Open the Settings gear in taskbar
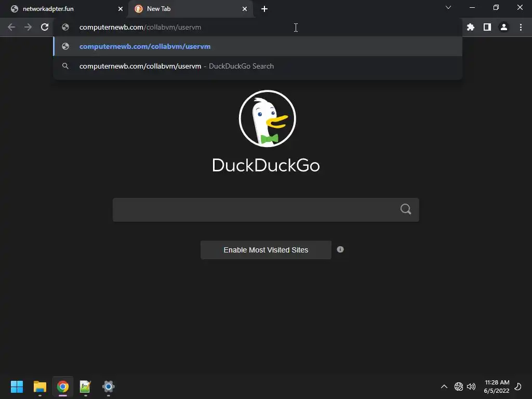Screen dimensions: 532x399 coord(109,387)
